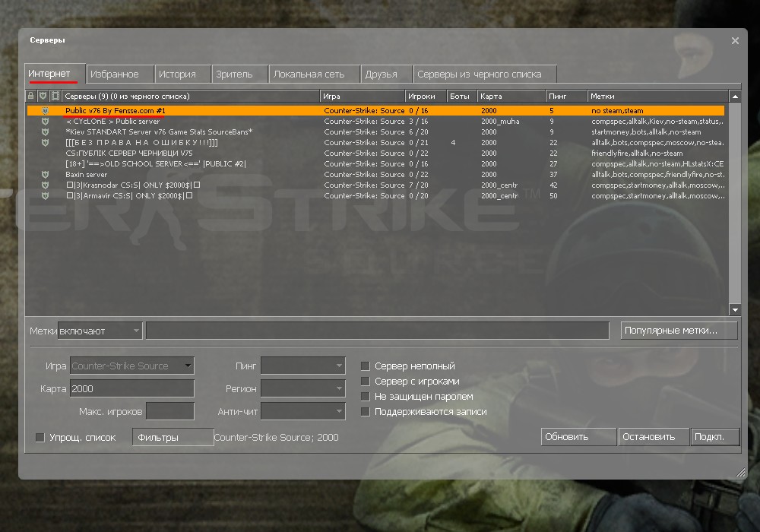Connect using the Подкл. button
Image resolution: width=760 pixels, height=532 pixels.
[x=715, y=436]
